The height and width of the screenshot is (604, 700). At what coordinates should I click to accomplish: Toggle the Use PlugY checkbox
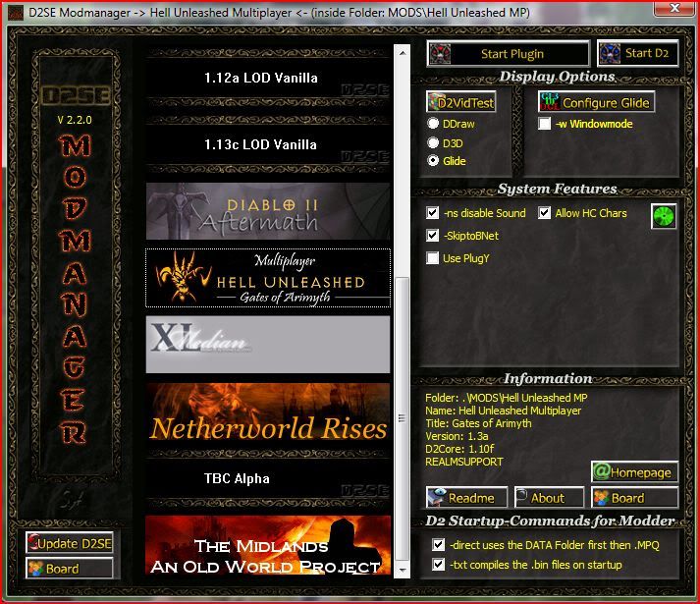click(433, 258)
